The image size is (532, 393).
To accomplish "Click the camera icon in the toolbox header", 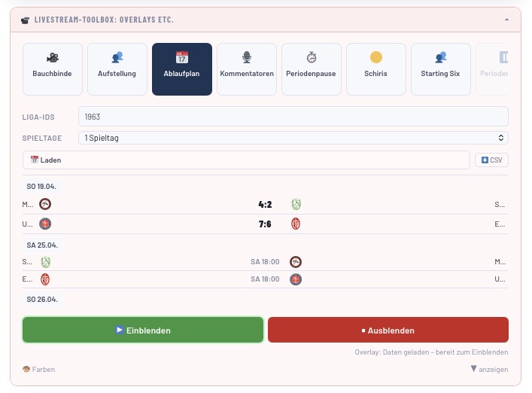I will point(26,20).
